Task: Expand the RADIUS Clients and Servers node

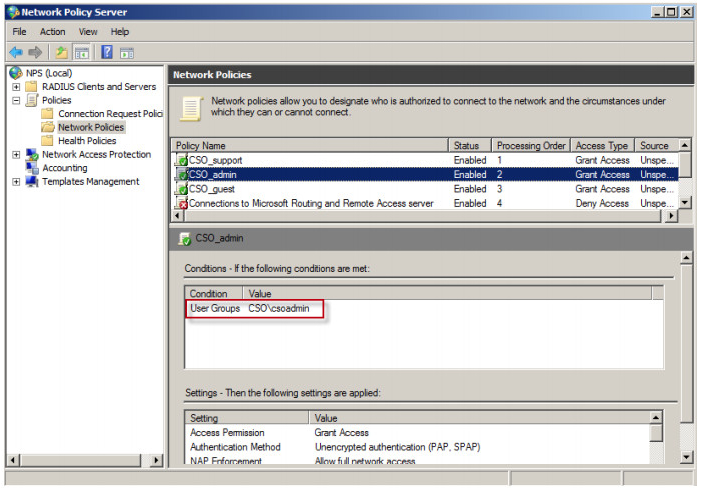Action: point(16,87)
